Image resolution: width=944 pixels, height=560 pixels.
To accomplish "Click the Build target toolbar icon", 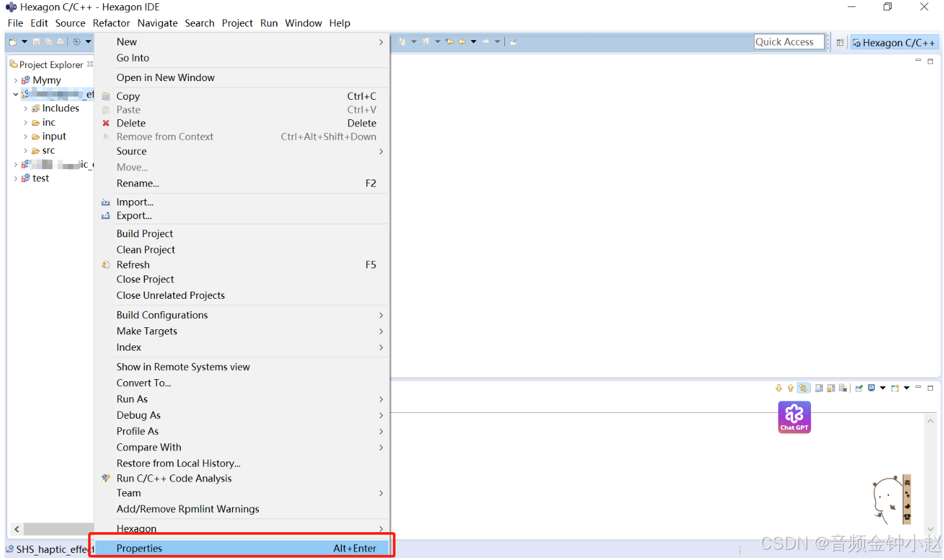I will click(77, 42).
